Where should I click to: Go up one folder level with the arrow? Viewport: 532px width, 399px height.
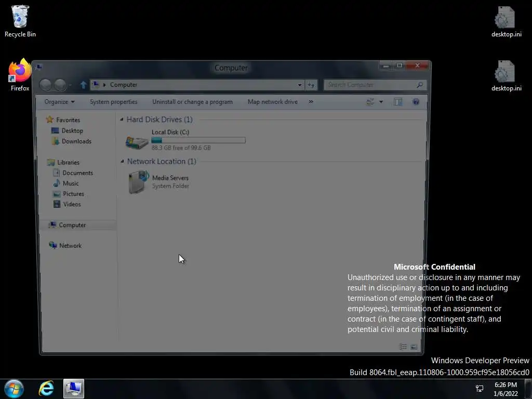[84, 85]
